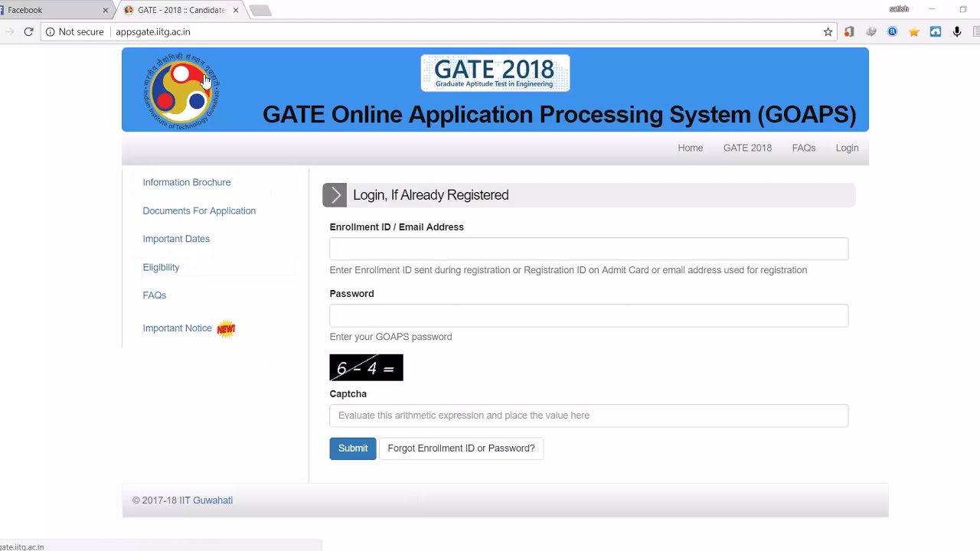Screen dimensions: 980x551
Task: Minimize the browser window
Action: [932, 9]
